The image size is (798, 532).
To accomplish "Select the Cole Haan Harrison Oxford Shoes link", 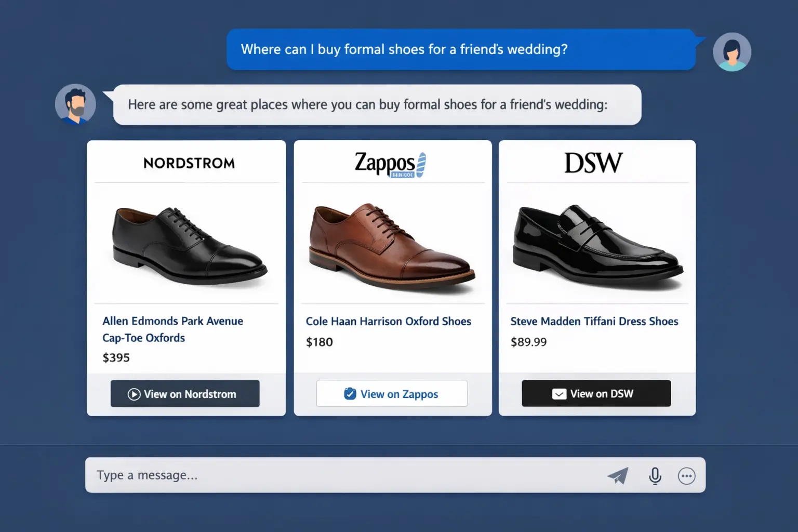I will (388, 321).
